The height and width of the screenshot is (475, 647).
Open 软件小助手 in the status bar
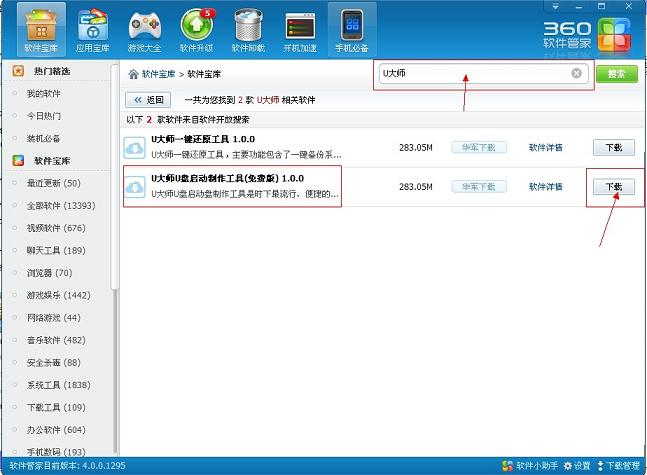pyautogui.click(x=530, y=466)
